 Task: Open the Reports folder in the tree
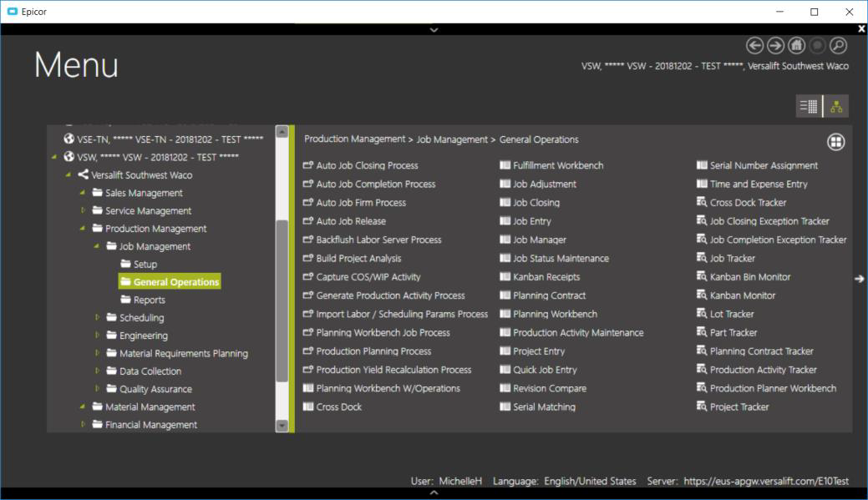[143, 300]
